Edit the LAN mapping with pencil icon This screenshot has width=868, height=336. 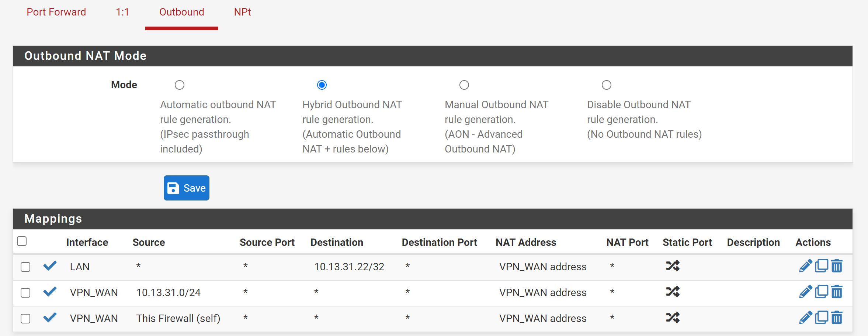805,266
